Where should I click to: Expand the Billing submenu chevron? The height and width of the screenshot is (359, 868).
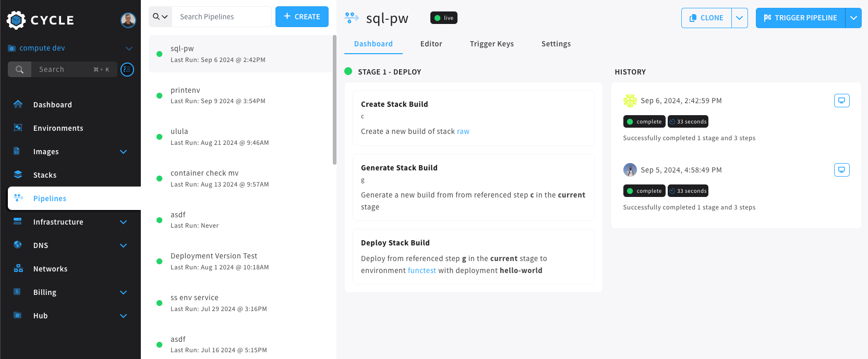(x=124, y=292)
